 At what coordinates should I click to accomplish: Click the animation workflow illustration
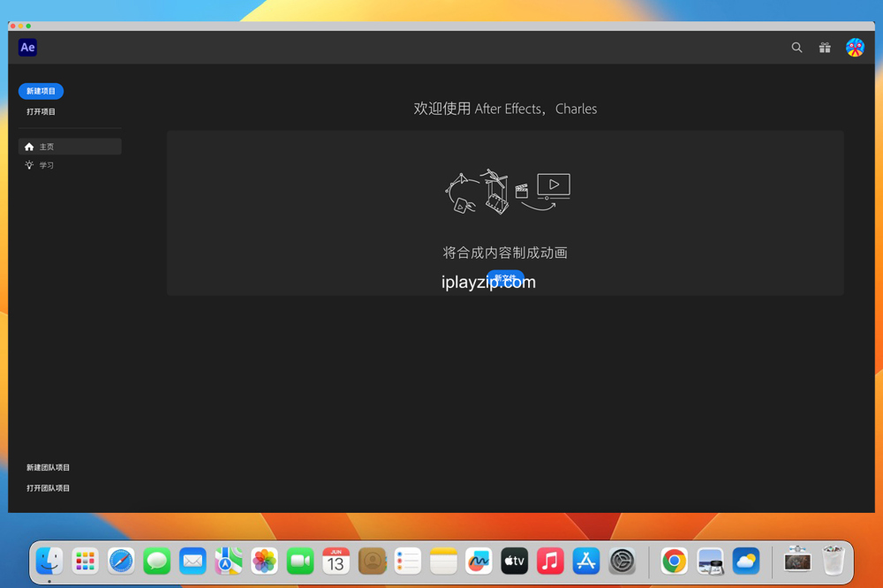(508, 192)
